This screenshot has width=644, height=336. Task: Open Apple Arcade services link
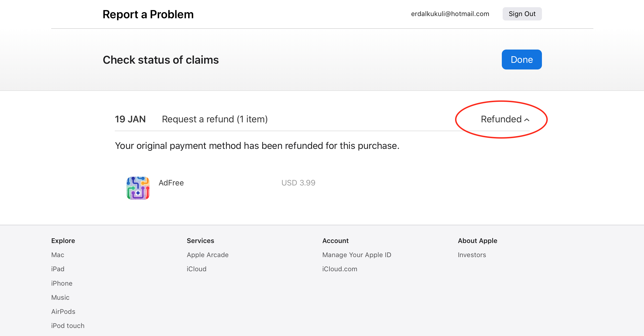click(x=207, y=255)
